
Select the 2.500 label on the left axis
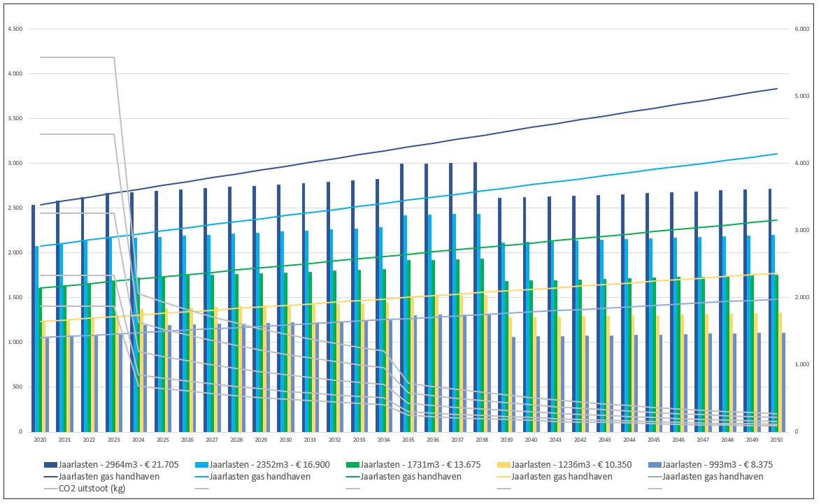15,208
